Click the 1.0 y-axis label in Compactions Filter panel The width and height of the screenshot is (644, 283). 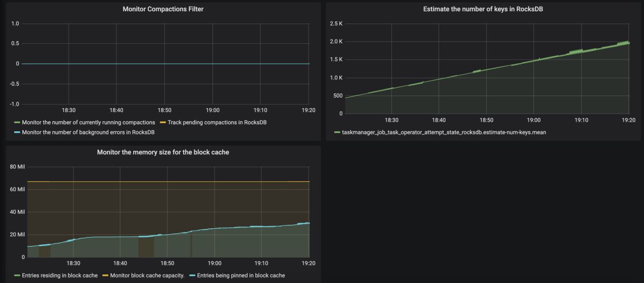(16, 24)
